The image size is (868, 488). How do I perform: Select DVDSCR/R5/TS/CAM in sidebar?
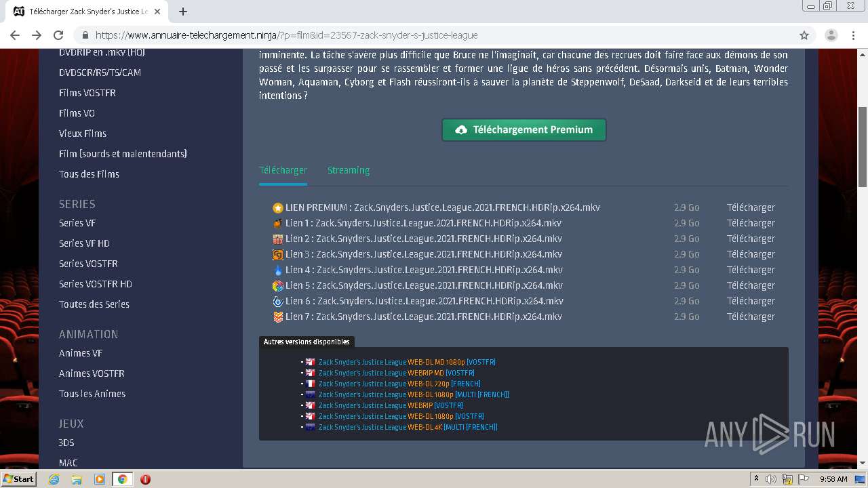[x=100, y=73]
